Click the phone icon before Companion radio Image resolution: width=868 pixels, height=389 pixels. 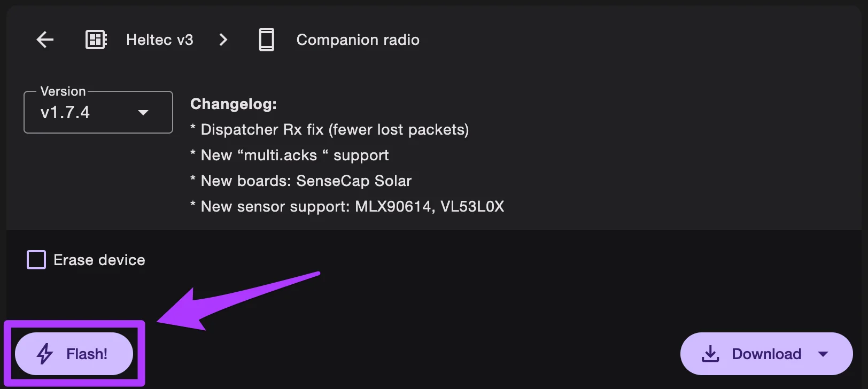pos(266,40)
